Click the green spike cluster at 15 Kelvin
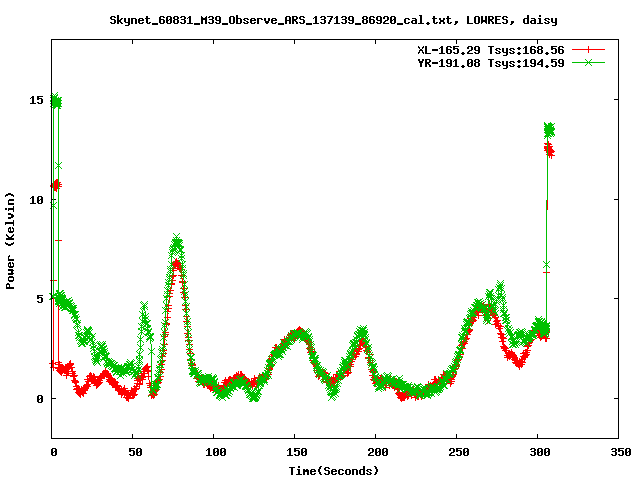The image size is (640, 480). (x=56, y=101)
